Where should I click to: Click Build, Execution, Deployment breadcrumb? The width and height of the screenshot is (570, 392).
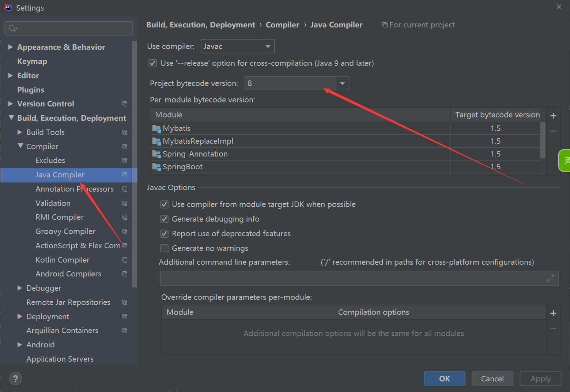click(x=201, y=25)
